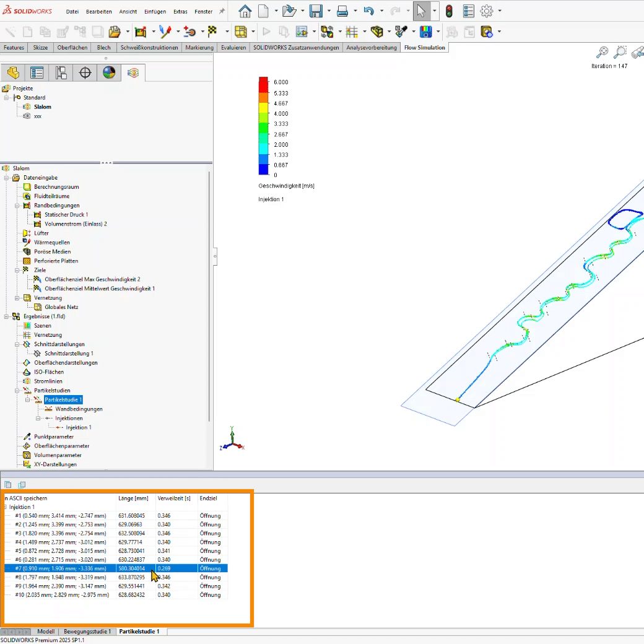Select Schnittdarstellung 1 in the results tree
Viewport: 644px width, 644px height.
69,354
